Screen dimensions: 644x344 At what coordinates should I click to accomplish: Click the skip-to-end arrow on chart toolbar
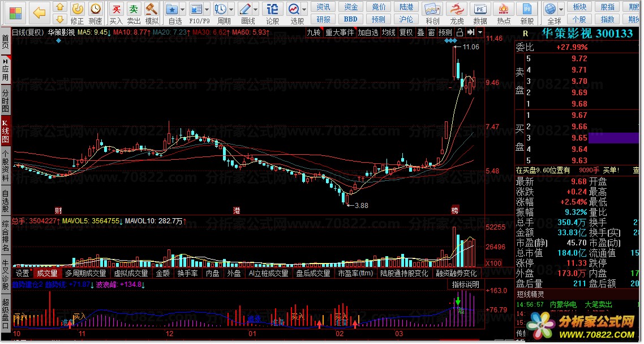471,32
